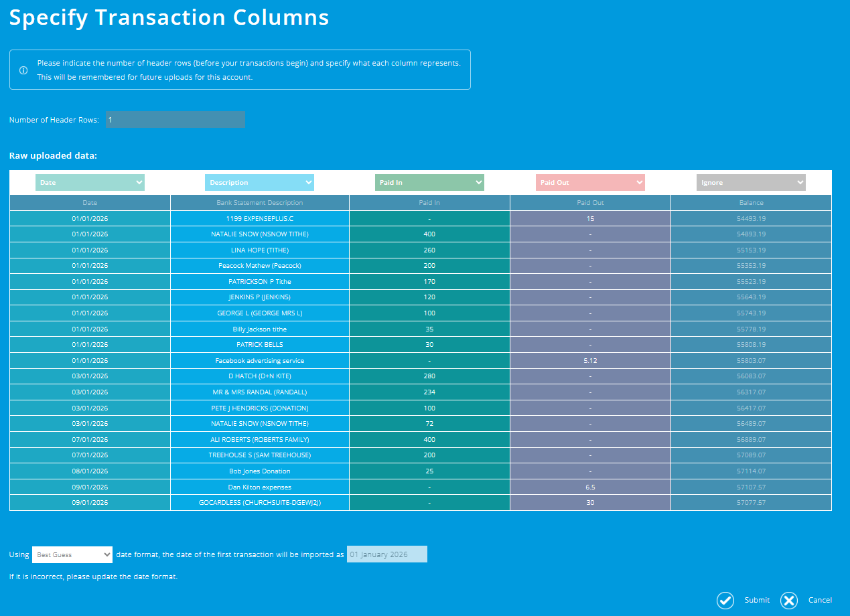Select the Bank Statement Description column header
Image resolution: width=850 pixels, height=616 pixels.
259,202
